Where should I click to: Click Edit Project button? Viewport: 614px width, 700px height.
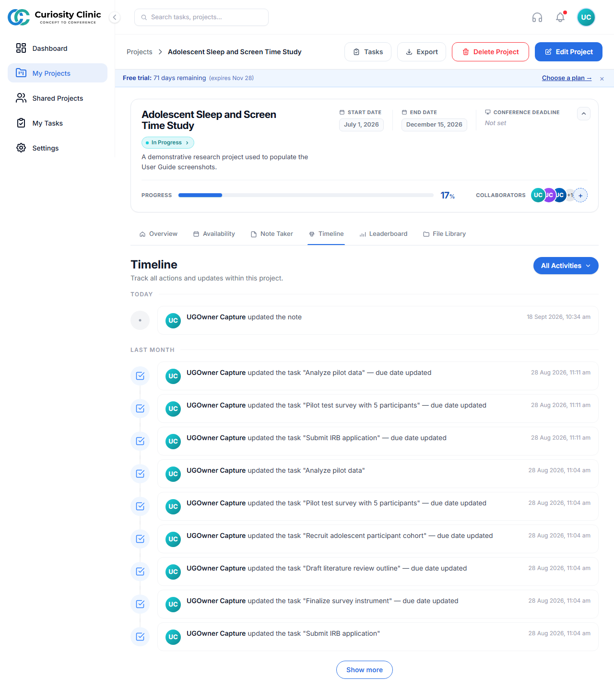pyautogui.click(x=568, y=52)
